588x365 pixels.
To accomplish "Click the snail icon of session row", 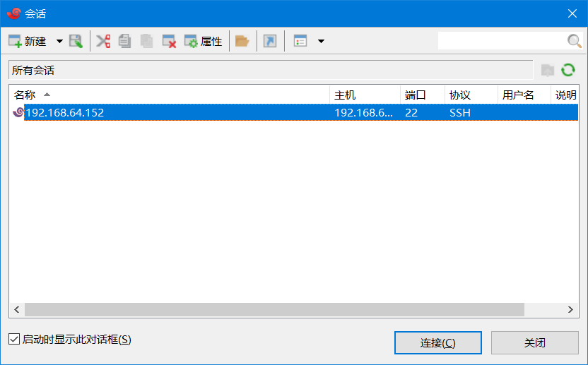I will click(x=18, y=112).
